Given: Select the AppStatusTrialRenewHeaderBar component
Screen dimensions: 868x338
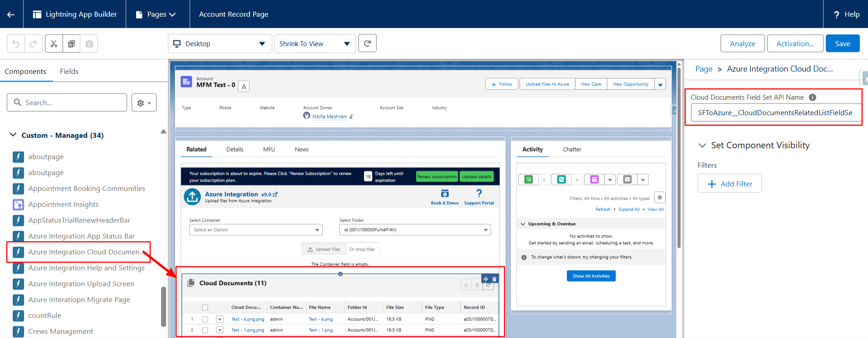Looking at the screenshot, I should coord(79,220).
